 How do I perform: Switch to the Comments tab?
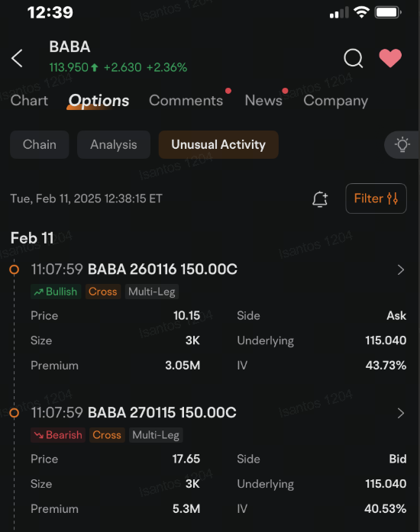coord(186,101)
